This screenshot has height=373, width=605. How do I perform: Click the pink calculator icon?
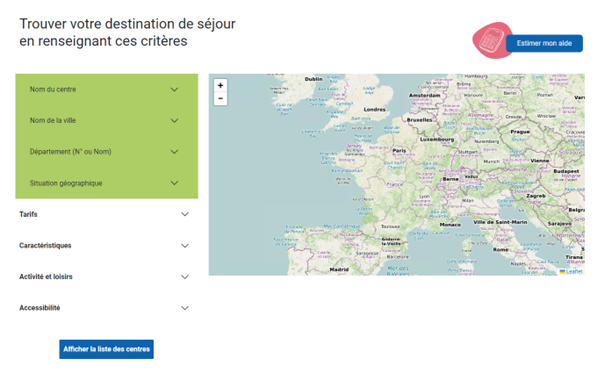(491, 41)
